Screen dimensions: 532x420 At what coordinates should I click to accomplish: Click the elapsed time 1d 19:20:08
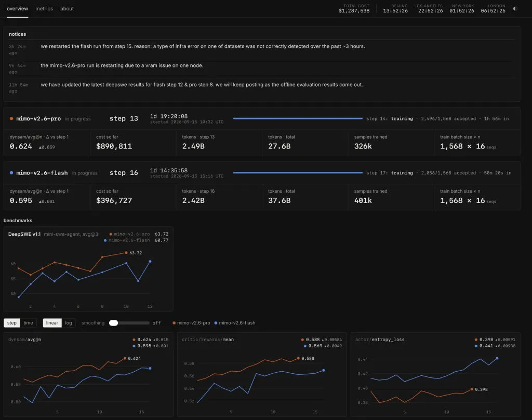[169, 116]
